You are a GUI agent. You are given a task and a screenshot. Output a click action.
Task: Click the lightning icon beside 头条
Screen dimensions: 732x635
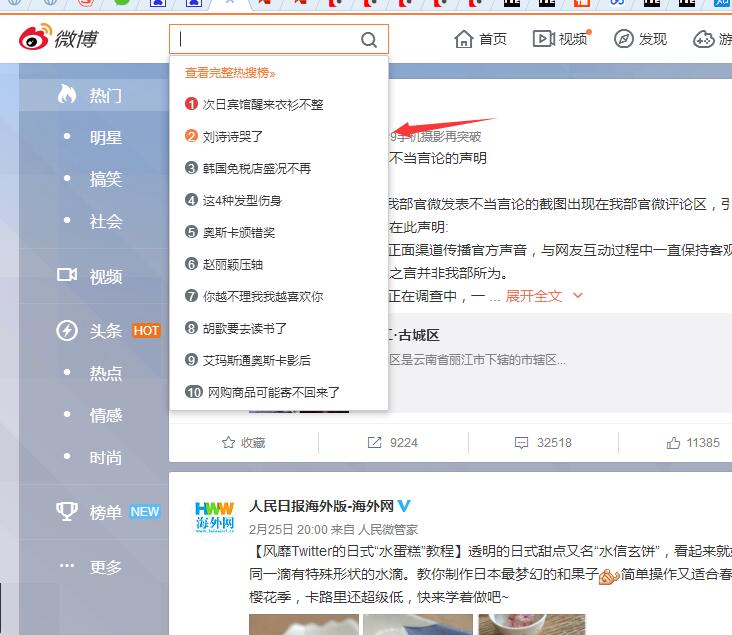67,331
